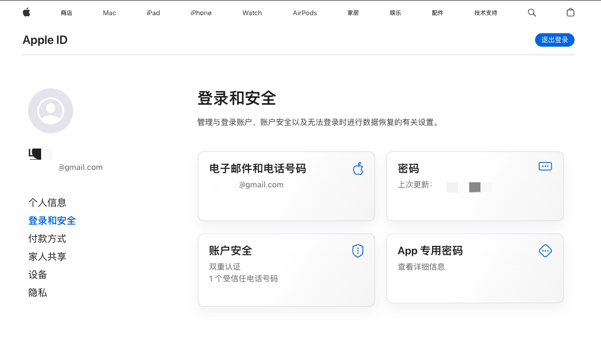Open the 账户安全 card title

[230, 251]
